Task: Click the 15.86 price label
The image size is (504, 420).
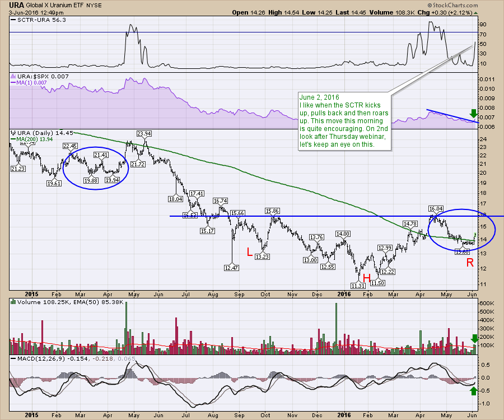Action: click(272, 211)
